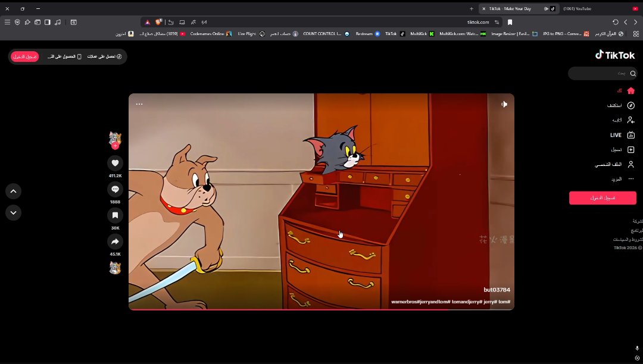
Task: Open the Live Flight bookmark
Action: [x=251, y=34]
